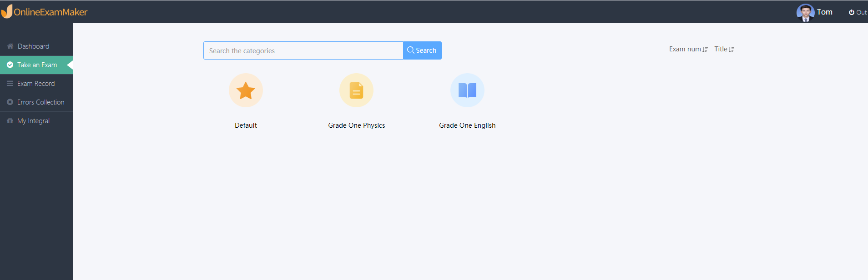The image size is (868, 280).
Task: Select Take an Exam in sidebar
Action: point(36,65)
